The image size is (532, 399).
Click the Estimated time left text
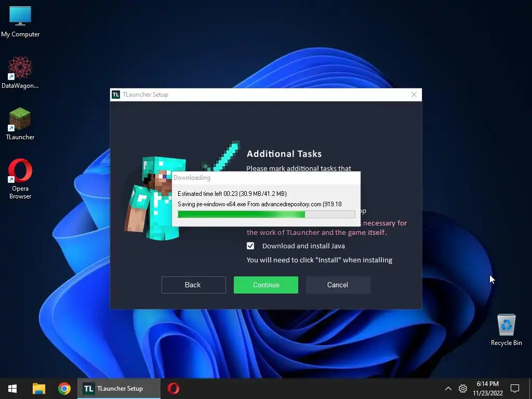tap(232, 194)
